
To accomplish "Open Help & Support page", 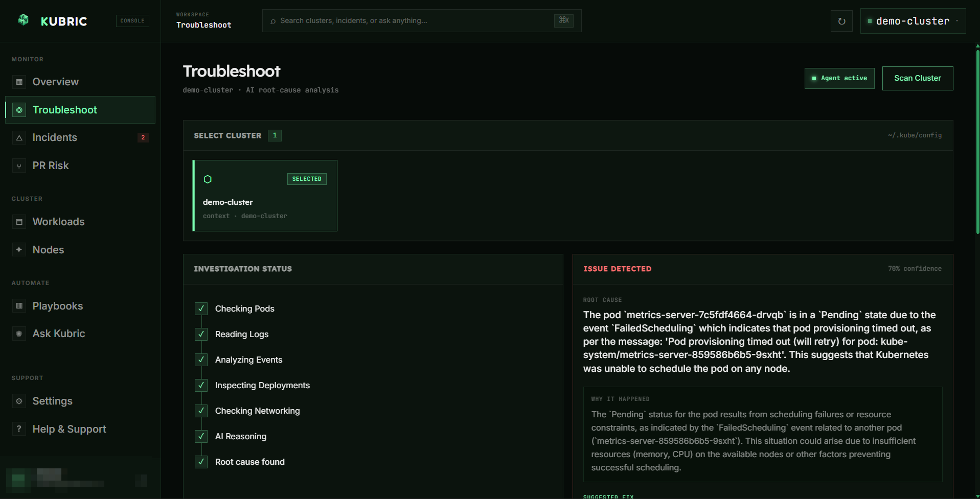I will pos(80,429).
